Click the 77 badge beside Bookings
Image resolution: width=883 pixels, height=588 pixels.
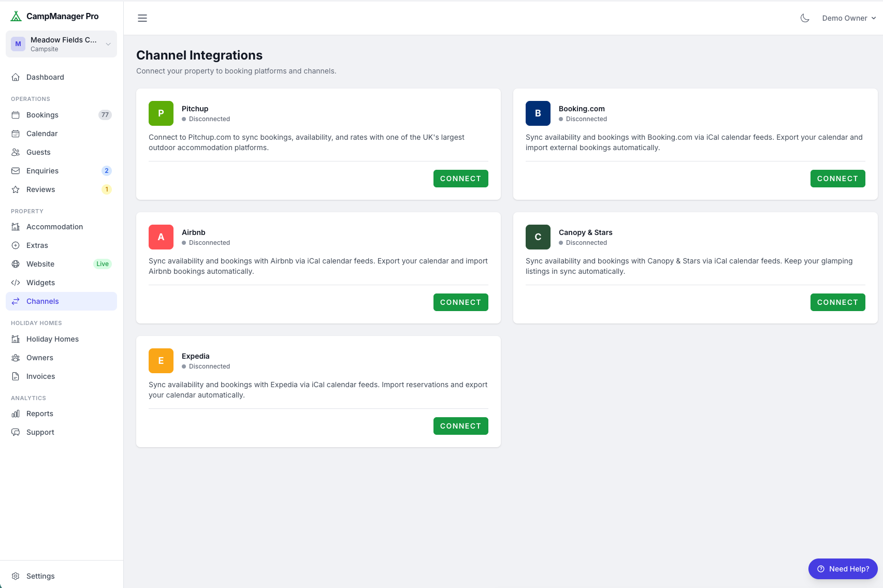pyautogui.click(x=105, y=115)
